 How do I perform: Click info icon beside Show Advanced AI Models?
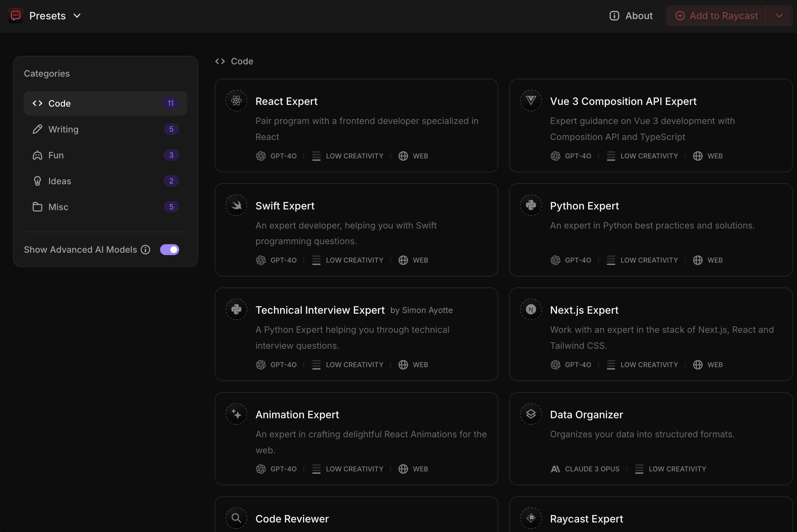(145, 250)
